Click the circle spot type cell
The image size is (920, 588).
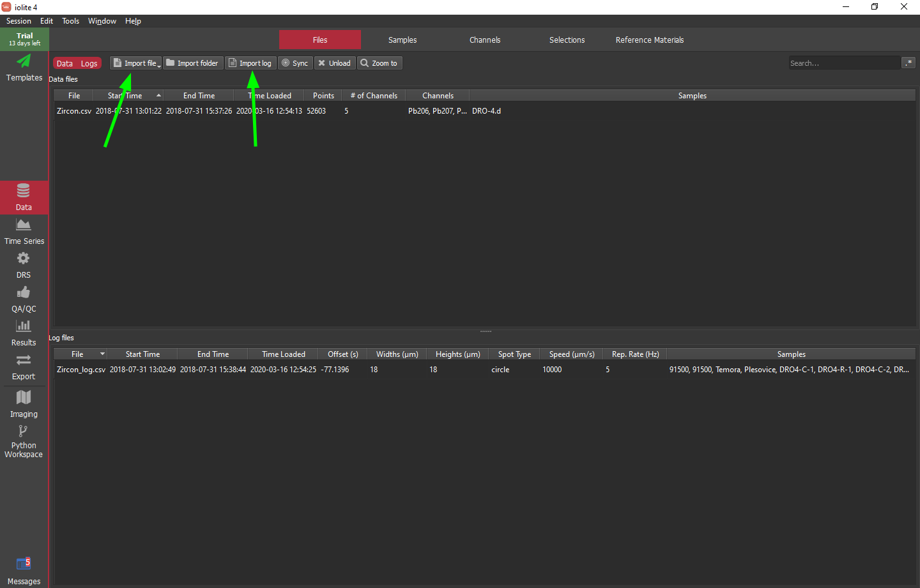pyautogui.click(x=500, y=370)
